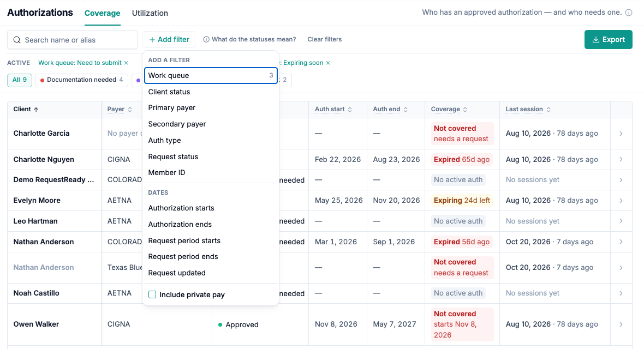Show All 9 status chip

19,80
